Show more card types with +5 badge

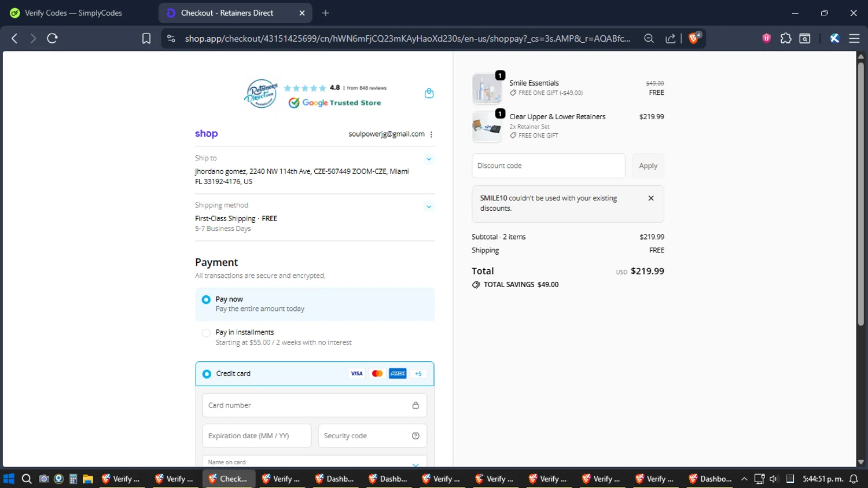click(418, 373)
